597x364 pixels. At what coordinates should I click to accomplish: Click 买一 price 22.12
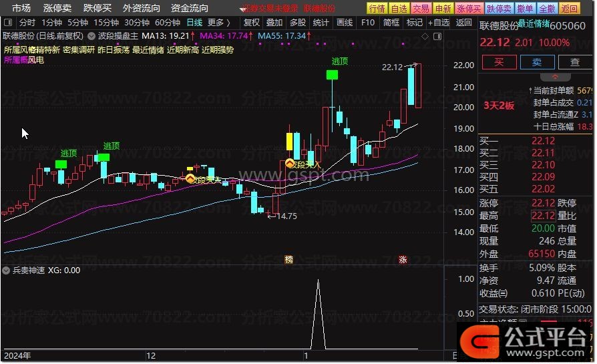(x=543, y=141)
